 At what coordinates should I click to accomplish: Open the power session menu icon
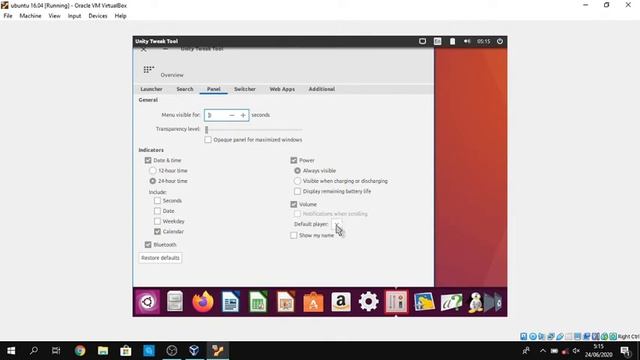500,41
